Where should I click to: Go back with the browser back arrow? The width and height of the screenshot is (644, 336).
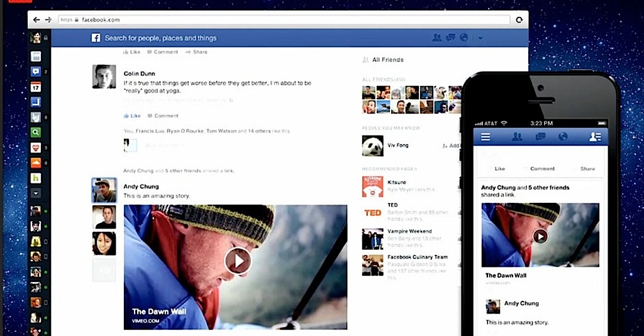[x=36, y=19]
